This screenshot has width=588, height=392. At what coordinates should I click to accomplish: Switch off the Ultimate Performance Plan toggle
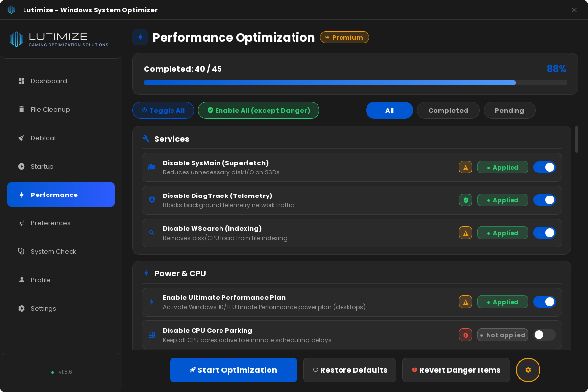[544, 302]
